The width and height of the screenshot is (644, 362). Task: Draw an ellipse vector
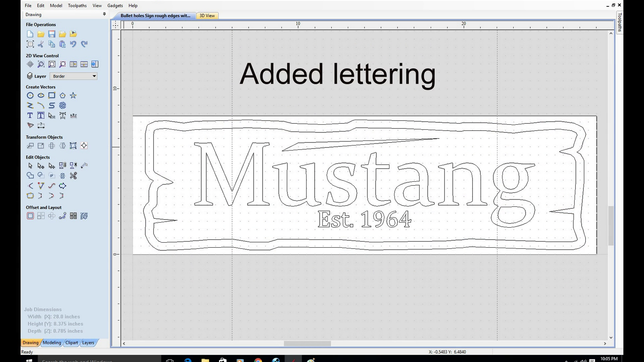pyautogui.click(x=41, y=96)
